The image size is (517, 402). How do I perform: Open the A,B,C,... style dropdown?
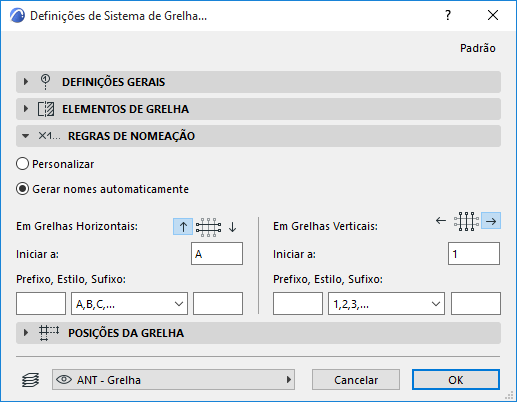(129, 304)
